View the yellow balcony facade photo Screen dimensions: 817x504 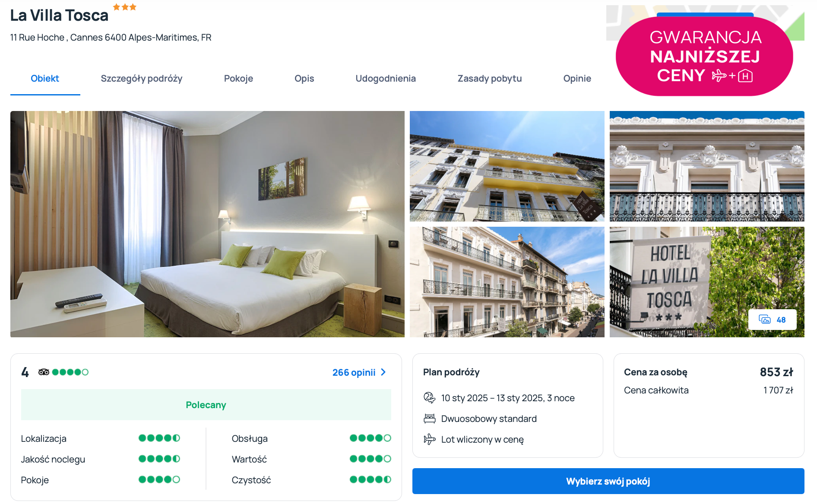click(507, 166)
